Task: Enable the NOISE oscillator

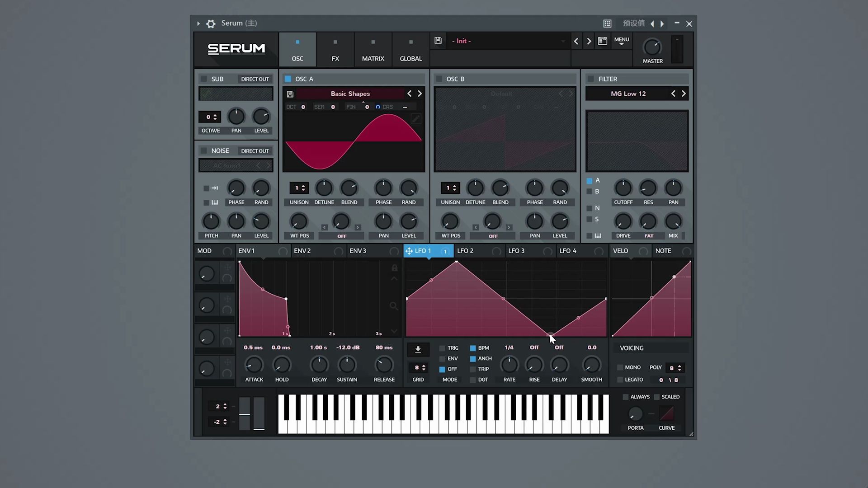Action: [204, 150]
